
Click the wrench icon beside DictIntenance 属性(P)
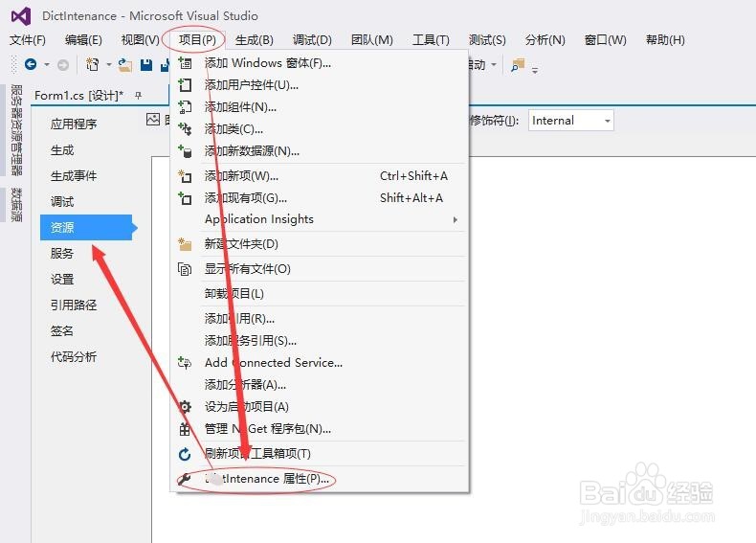point(184,479)
